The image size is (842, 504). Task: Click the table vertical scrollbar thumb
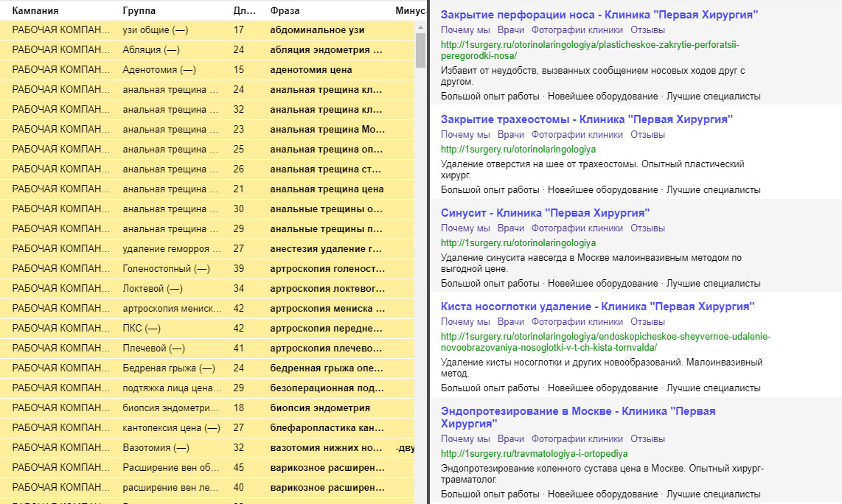420,50
